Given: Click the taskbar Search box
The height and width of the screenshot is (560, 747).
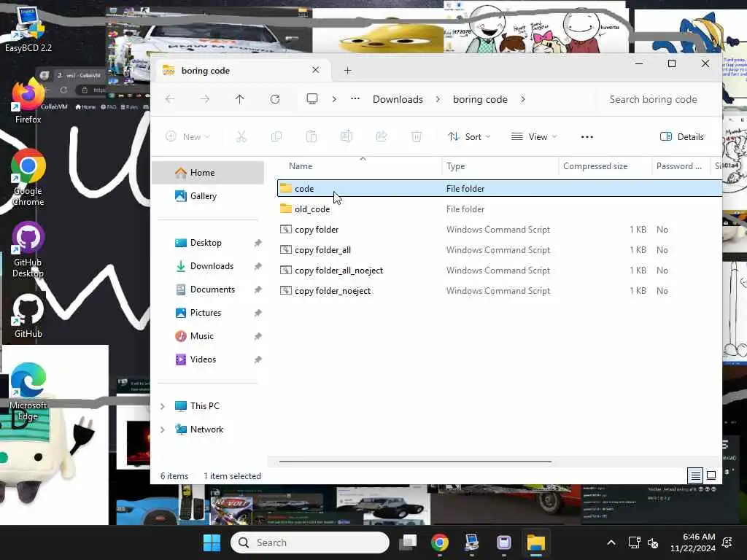Looking at the screenshot, I should point(310,542).
